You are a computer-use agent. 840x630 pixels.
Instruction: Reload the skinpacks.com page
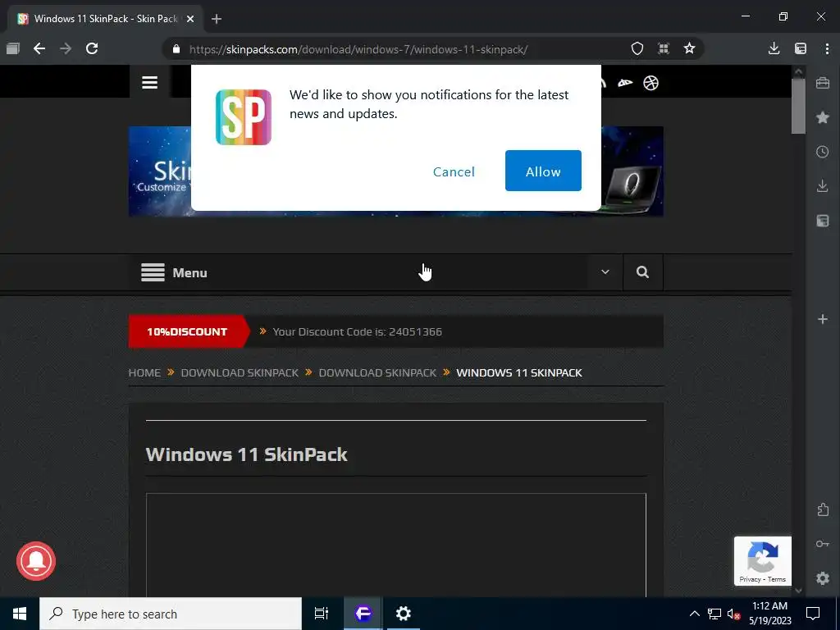pyautogui.click(x=92, y=48)
